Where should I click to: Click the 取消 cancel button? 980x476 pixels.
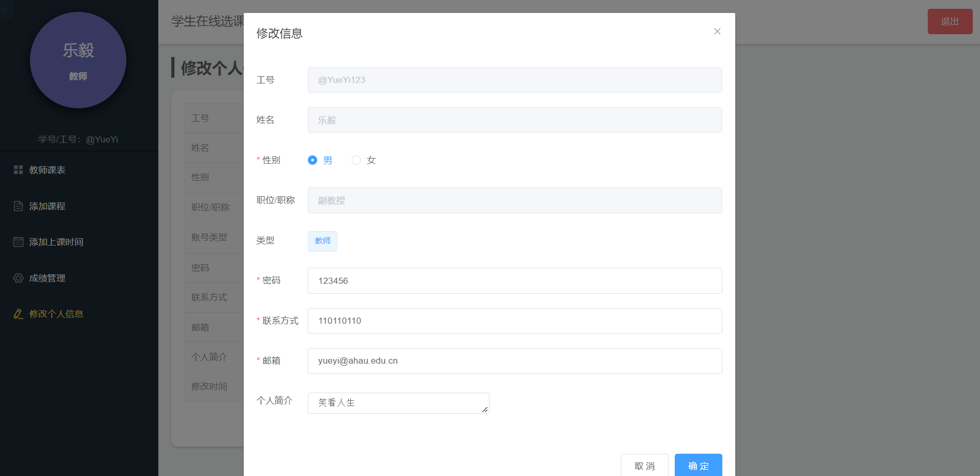[645, 466]
